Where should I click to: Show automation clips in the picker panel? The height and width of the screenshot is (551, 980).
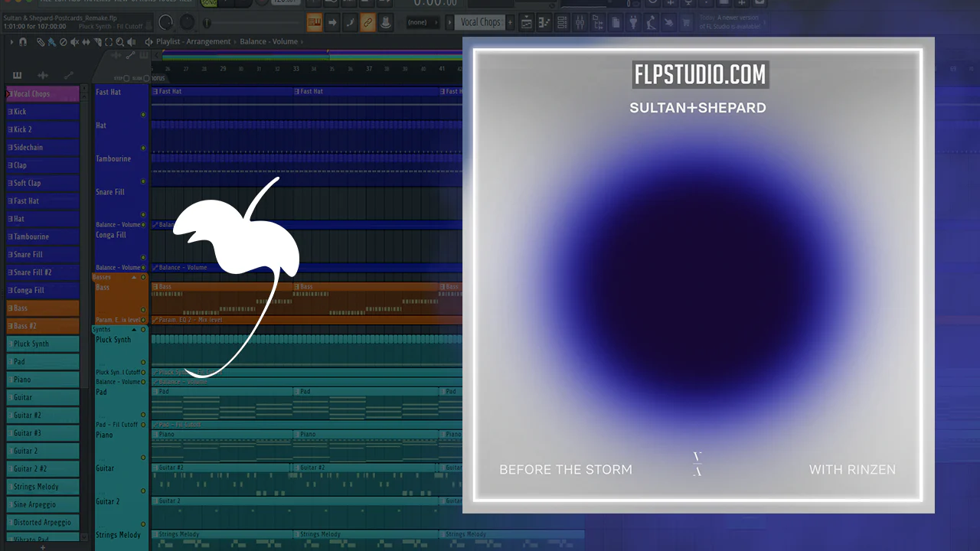[68, 75]
